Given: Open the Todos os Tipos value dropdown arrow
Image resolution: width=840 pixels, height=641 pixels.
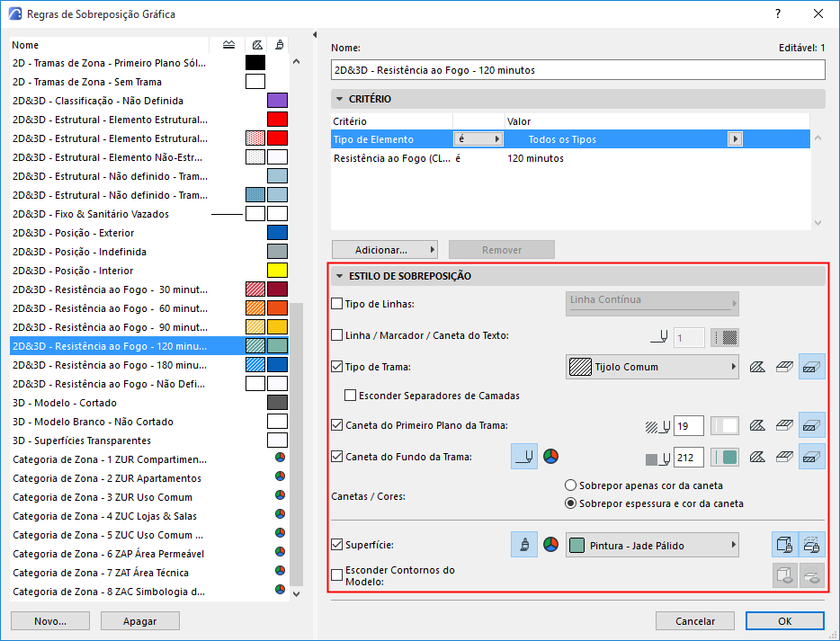Looking at the screenshot, I should click(735, 139).
